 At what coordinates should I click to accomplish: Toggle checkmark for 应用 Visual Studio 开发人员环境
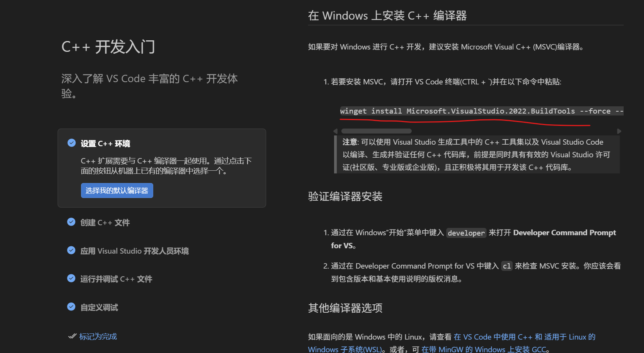pos(71,250)
